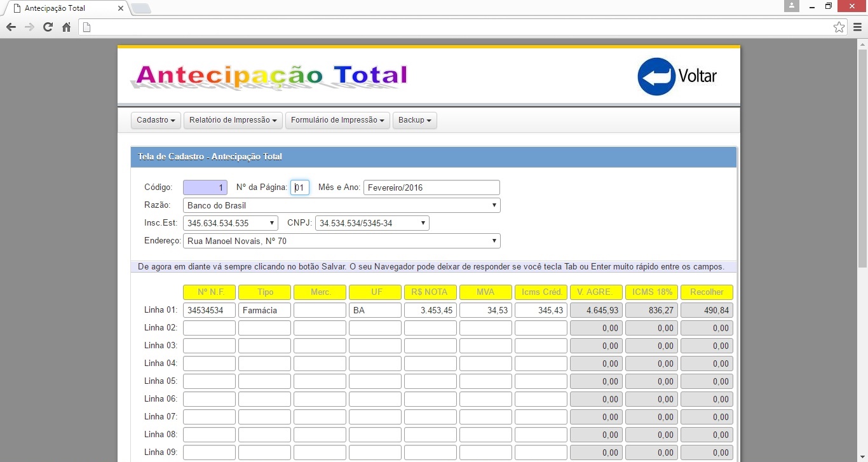Expand the Razão select showing Banco do Brasil
868x462 pixels.
pos(341,205)
